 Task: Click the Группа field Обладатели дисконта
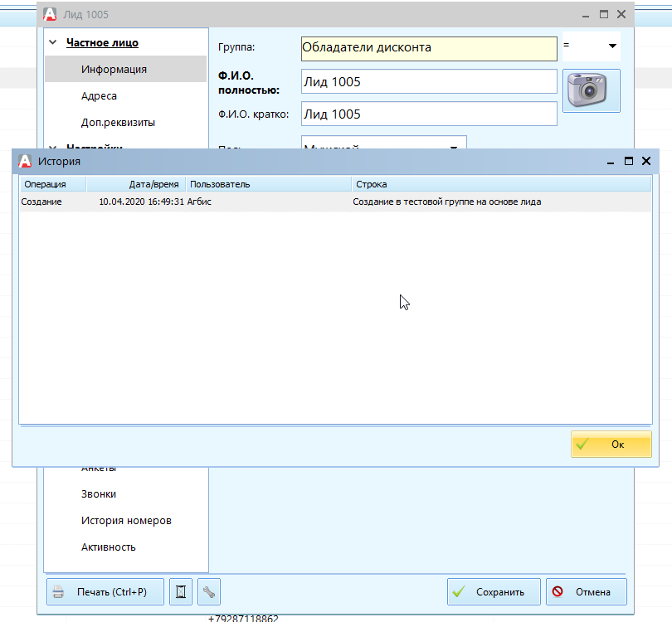point(429,48)
